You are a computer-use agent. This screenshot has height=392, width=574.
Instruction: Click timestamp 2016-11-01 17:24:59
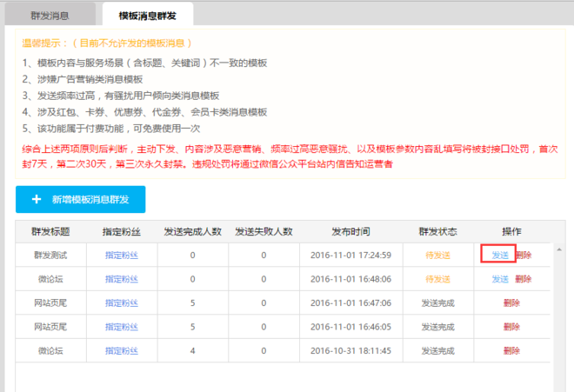coord(350,256)
